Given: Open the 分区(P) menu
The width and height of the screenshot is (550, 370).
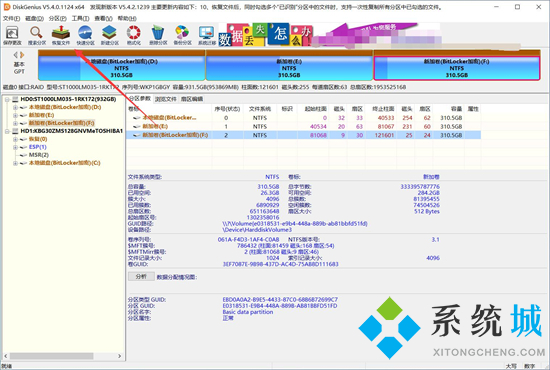Looking at the screenshot, I should pyautogui.click(x=58, y=18).
